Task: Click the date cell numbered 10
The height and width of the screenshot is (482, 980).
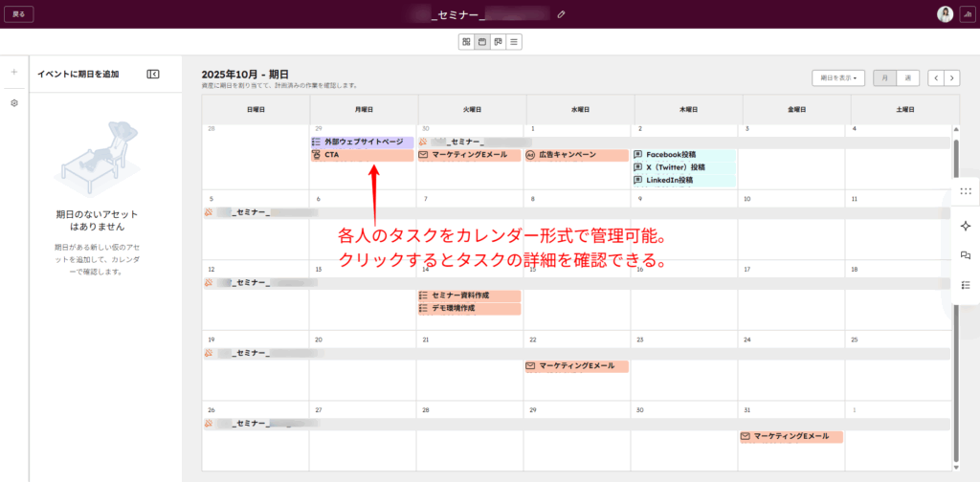Action: pos(791,225)
